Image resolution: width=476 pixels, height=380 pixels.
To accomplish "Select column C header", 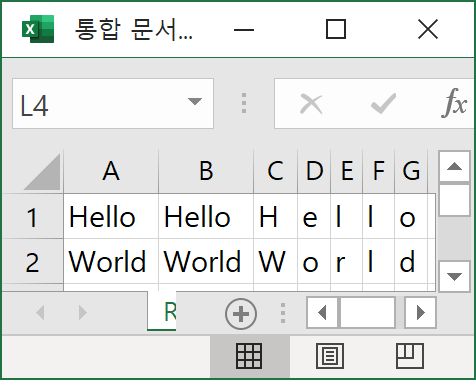I will click(275, 171).
